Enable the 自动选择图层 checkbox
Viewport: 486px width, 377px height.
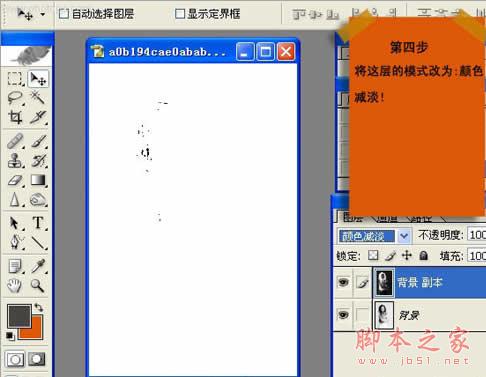click(x=63, y=14)
